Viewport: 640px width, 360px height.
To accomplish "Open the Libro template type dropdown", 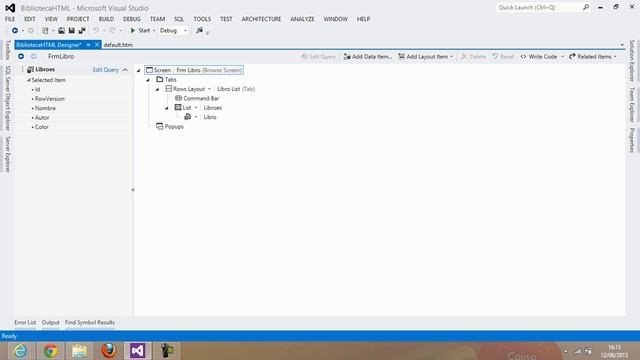I will (x=196, y=117).
